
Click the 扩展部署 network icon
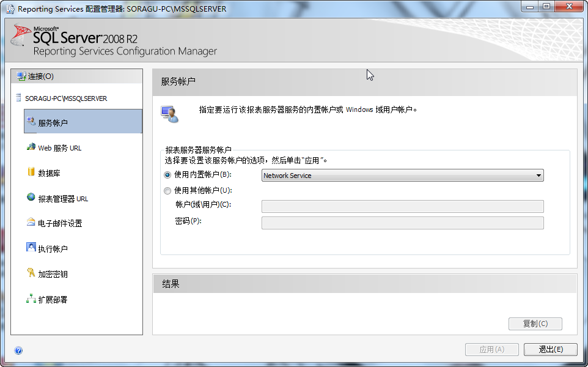(31, 298)
